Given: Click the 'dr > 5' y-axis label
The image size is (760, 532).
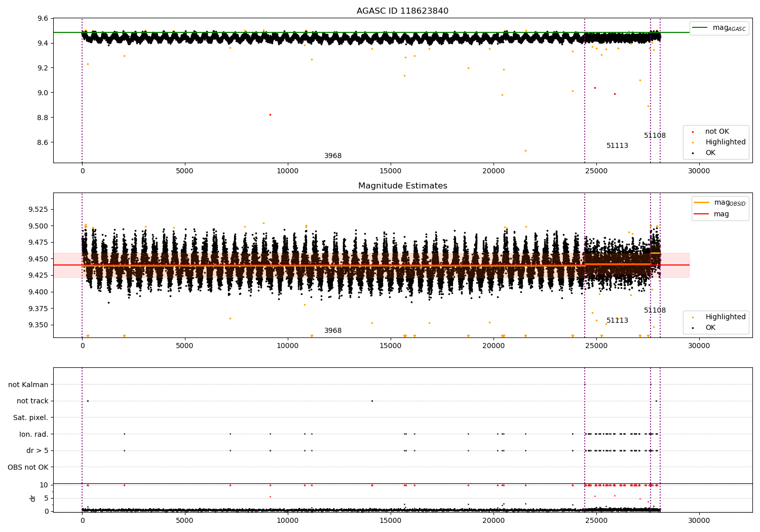Looking at the screenshot, I should pyautogui.click(x=37, y=450).
